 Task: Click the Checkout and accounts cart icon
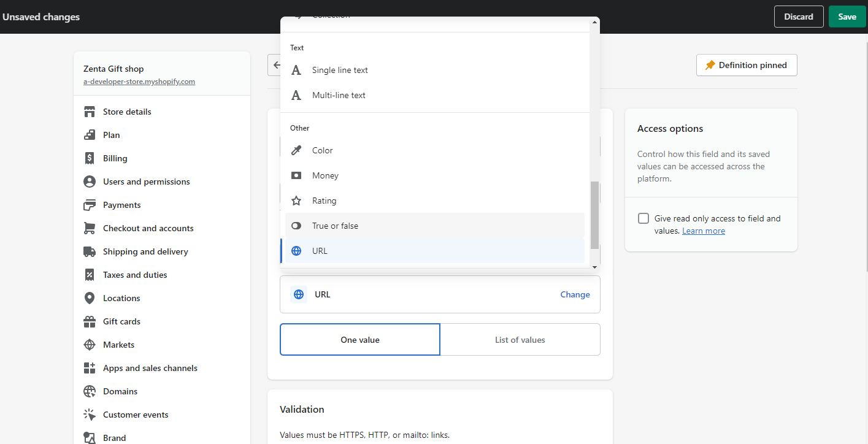(90, 228)
